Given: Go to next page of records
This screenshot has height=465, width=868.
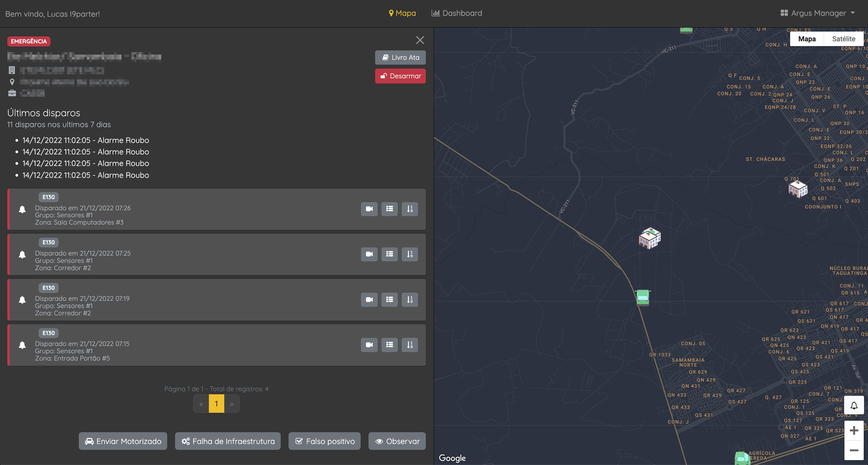Looking at the screenshot, I should pyautogui.click(x=232, y=404).
